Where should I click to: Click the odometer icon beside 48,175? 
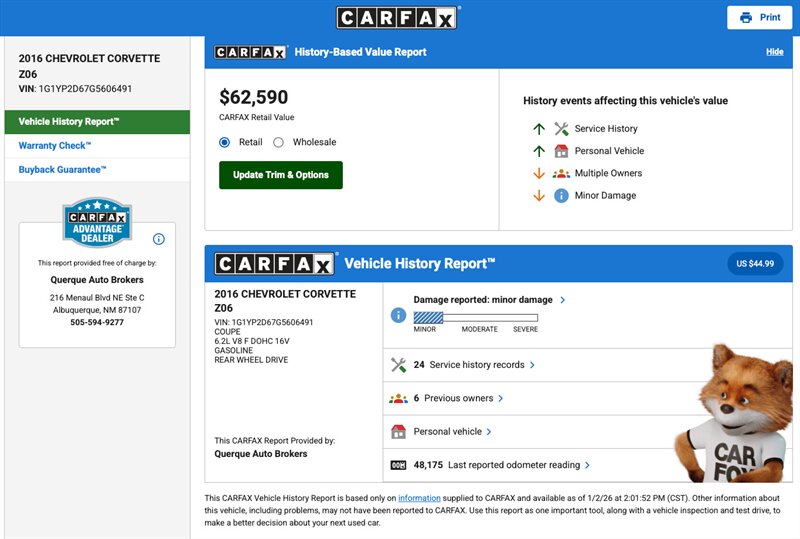[398, 465]
